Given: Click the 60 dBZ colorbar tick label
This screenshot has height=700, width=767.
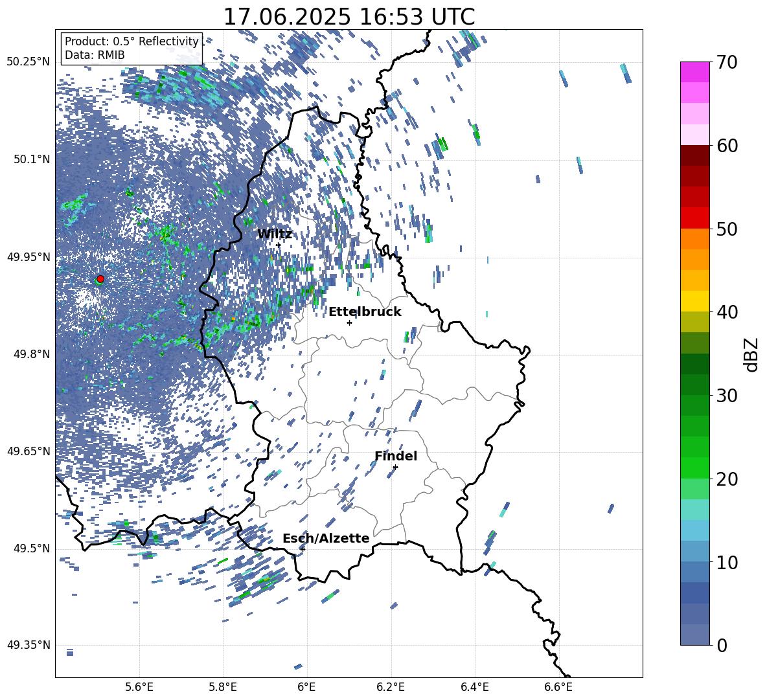Looking at the screenshot, I should 727,146.
